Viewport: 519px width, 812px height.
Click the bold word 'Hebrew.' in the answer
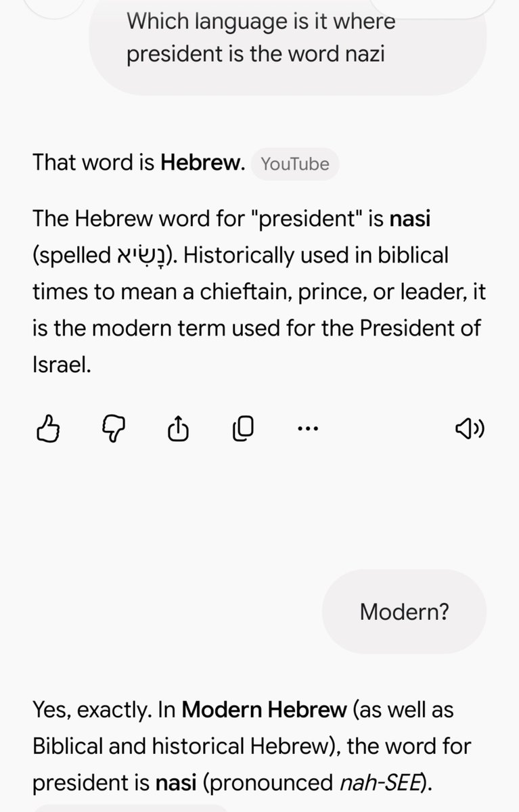tap(202, 163)
